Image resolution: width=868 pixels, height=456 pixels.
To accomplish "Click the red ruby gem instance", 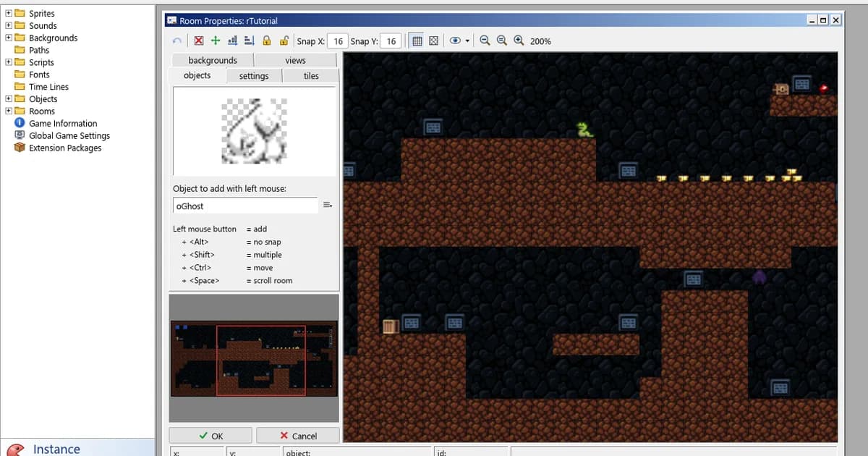I will [x=824, y=88].
